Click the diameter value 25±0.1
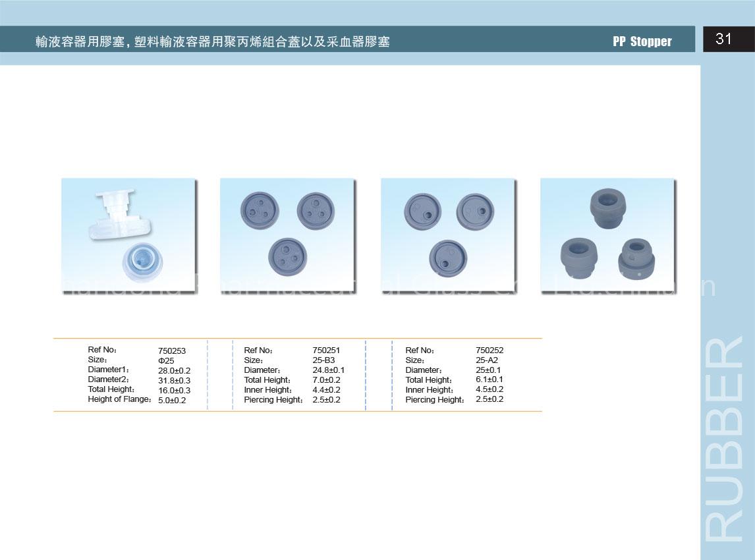Image resolution: width=755 pixels, height=560 pixels. coord(488,370)
